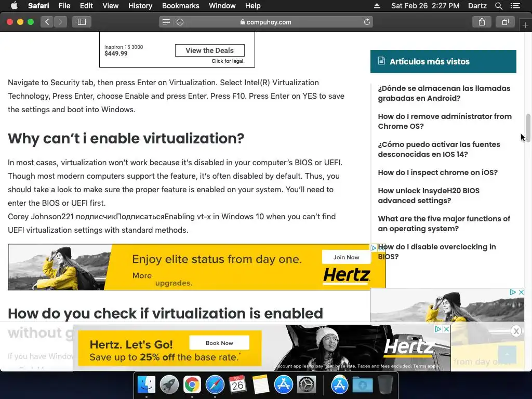Click the Artículos más vistos header
Screen dimensions: 532x399
[443, 61]
